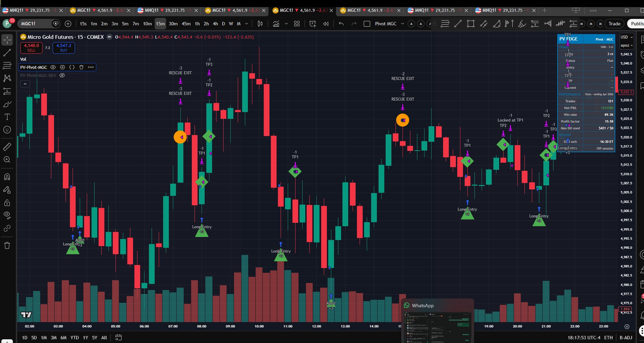Select the crosshair cursor tool
Image resolution: width=644 pixels, height=343 pixels.
click(x=7, y=40)
